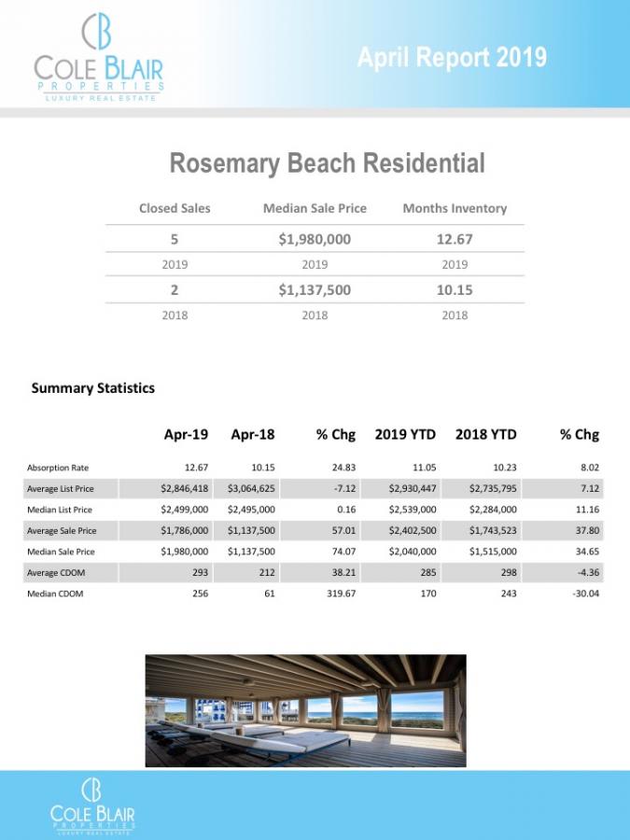Select 10.15 under Months Inventory
Screen dimensions: 630x840
pyautogui.click(x=455, y=290)
